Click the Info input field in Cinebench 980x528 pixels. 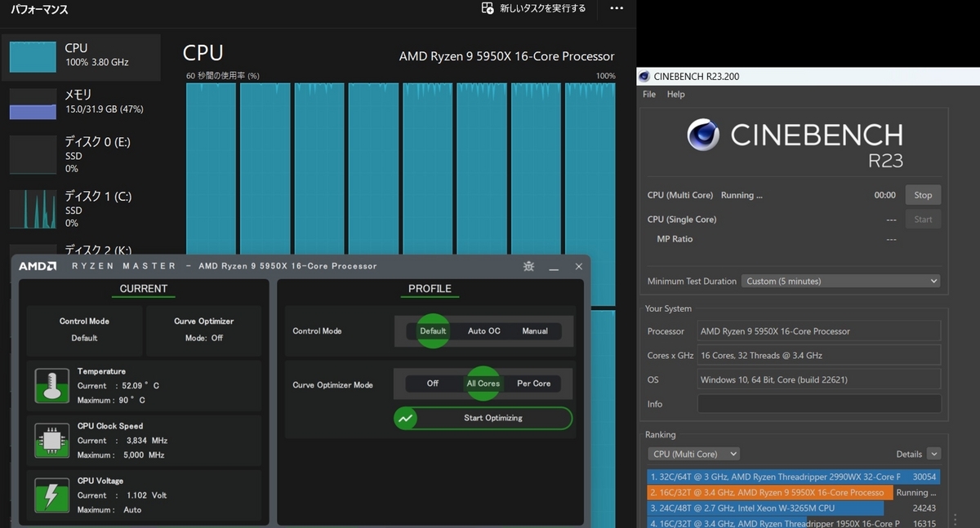819,404
